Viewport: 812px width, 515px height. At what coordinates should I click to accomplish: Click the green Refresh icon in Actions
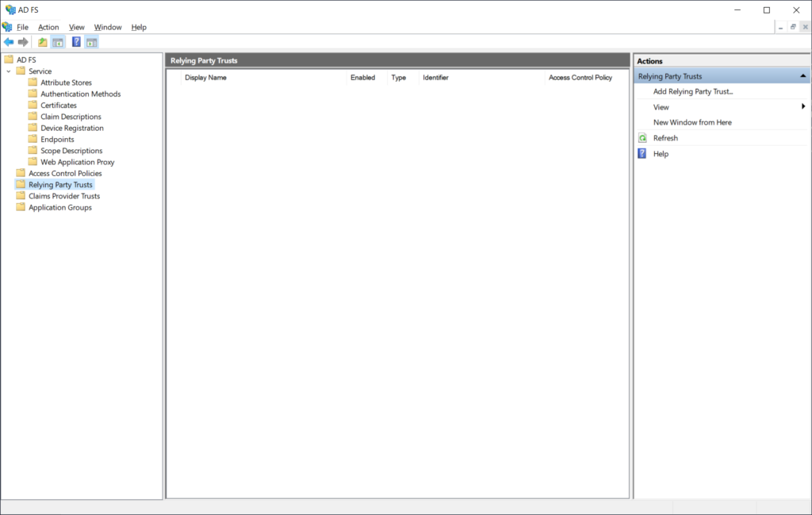click(642, 138)
